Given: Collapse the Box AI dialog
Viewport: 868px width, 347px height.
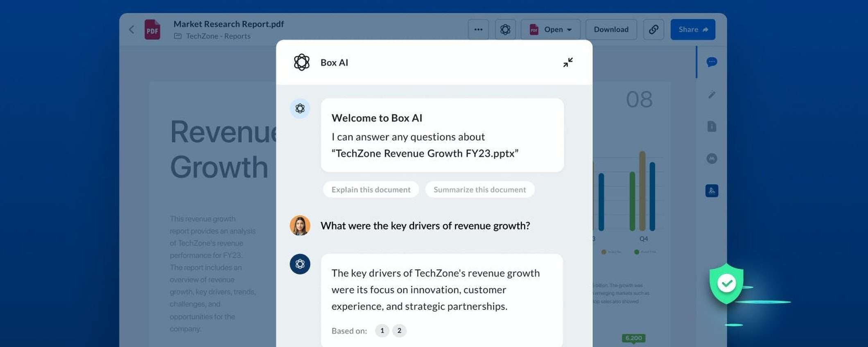Looking at the screenshot, I should click(568, 62).
